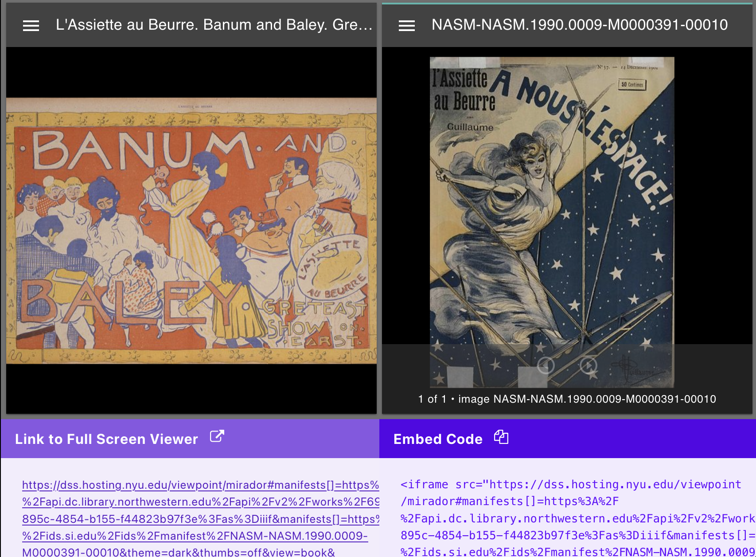
Task: Click the Link to Full Screen Viewer heading
Action: [x=106, y=439]
